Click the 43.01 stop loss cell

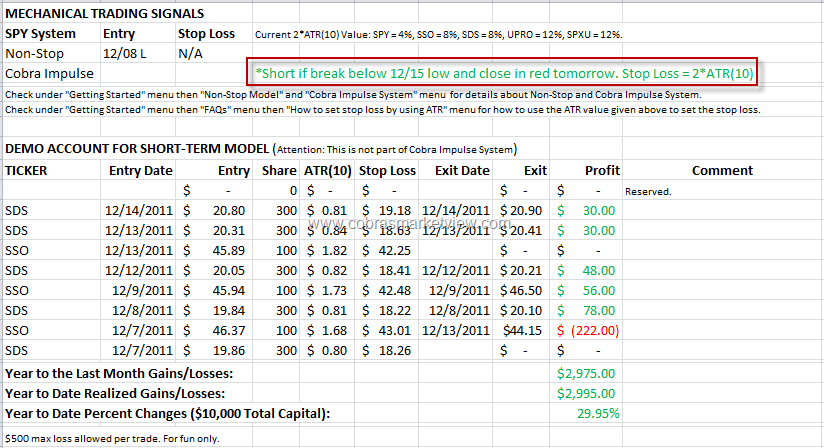pos(386,330)
